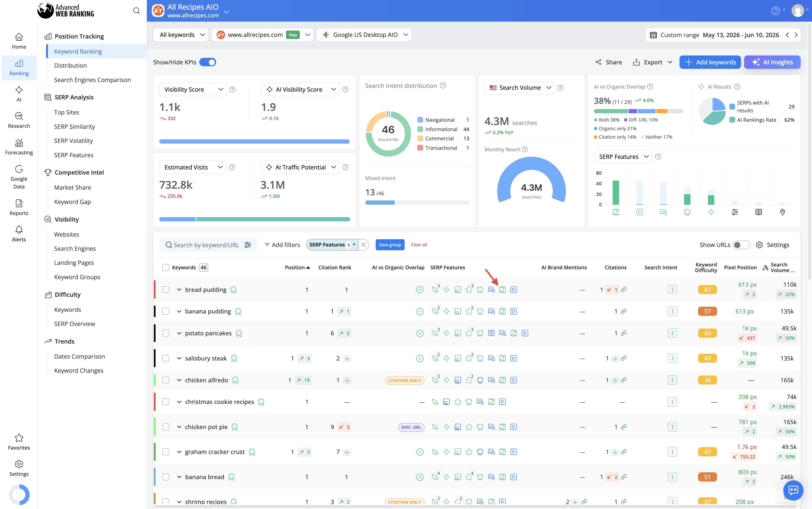Click the Save group button

(x=390, y=245)
